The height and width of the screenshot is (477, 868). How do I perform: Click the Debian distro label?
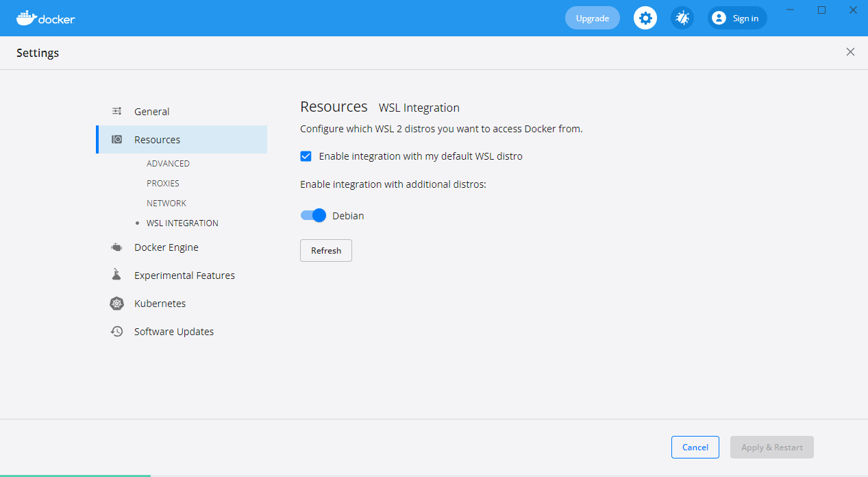coord(348,215)
